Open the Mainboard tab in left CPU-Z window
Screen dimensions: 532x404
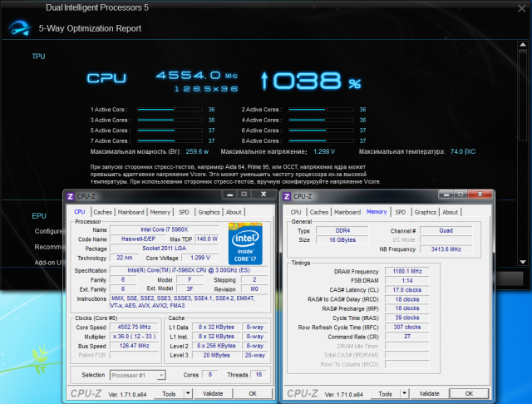131,212
